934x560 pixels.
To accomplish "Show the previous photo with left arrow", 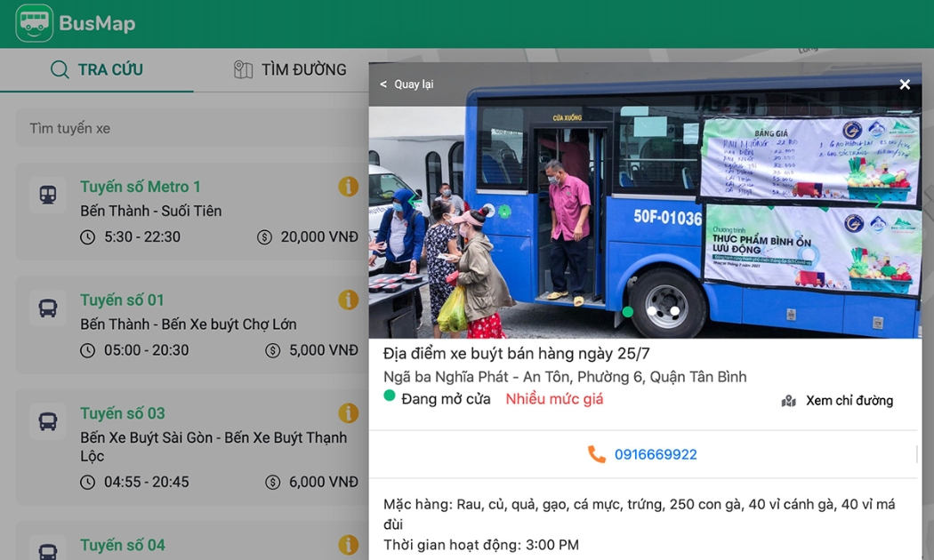I will click(x=413, y=203).
